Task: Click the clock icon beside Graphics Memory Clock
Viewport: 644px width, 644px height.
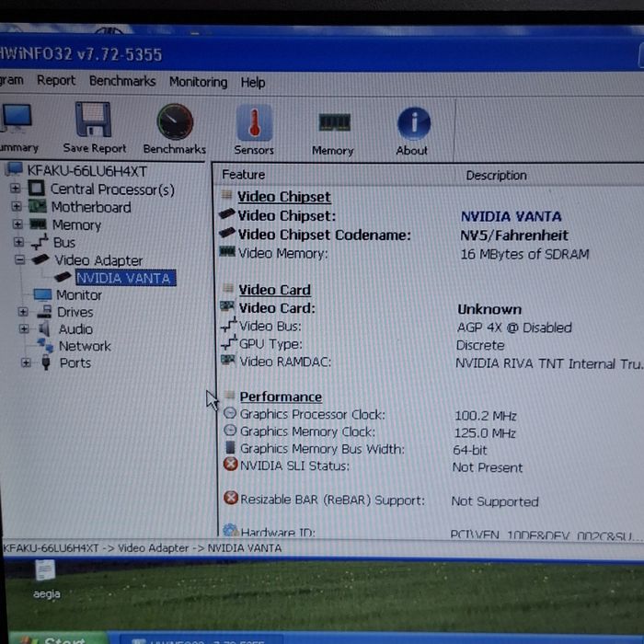Action: [x=230, y=430]
